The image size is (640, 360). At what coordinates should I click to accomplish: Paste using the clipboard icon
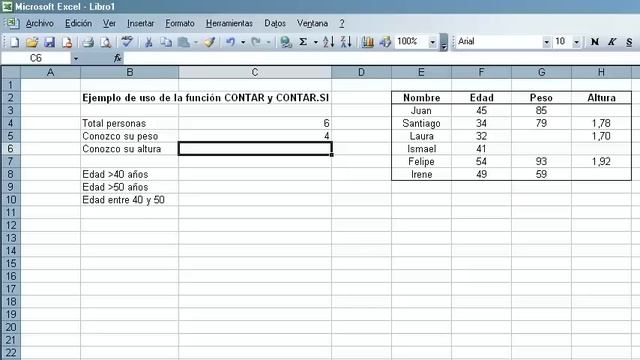184,42
